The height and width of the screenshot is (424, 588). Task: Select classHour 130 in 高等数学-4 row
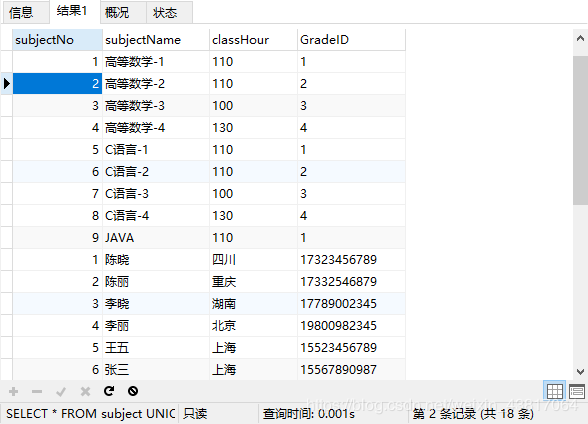[x=253, y=127]
